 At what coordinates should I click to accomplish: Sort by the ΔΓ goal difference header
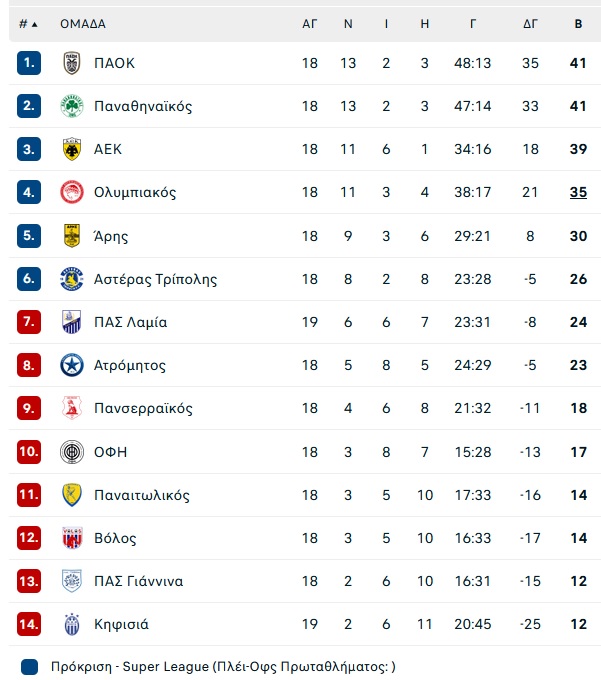(x=530, y=24)
